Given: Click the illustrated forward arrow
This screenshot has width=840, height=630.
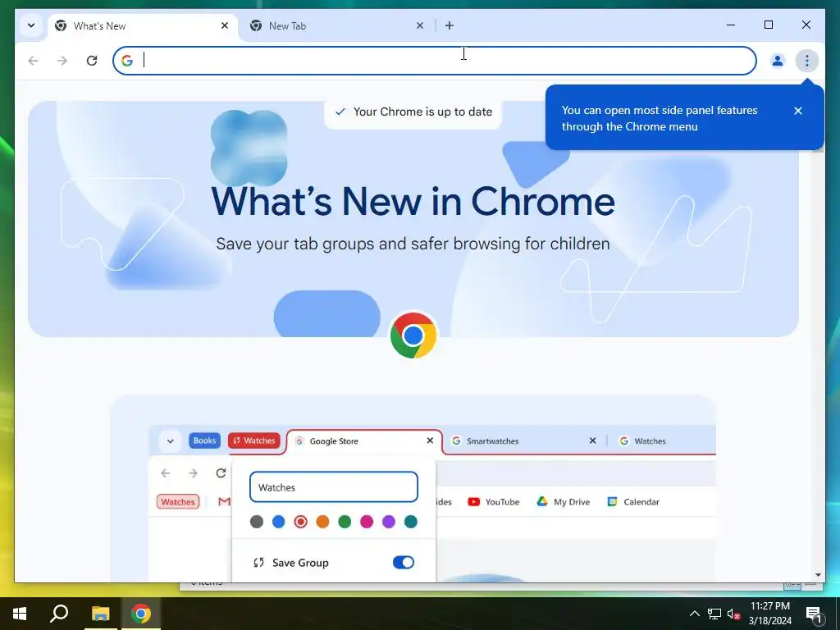Looking at the screenshot, I should (194, 473).
